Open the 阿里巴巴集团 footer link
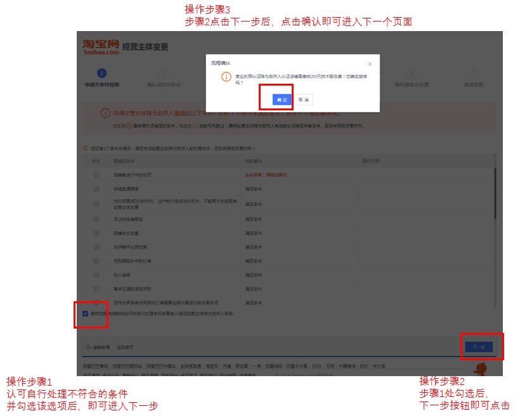Image resolution: width=532 pixels, height=418 pixels. 96,366
